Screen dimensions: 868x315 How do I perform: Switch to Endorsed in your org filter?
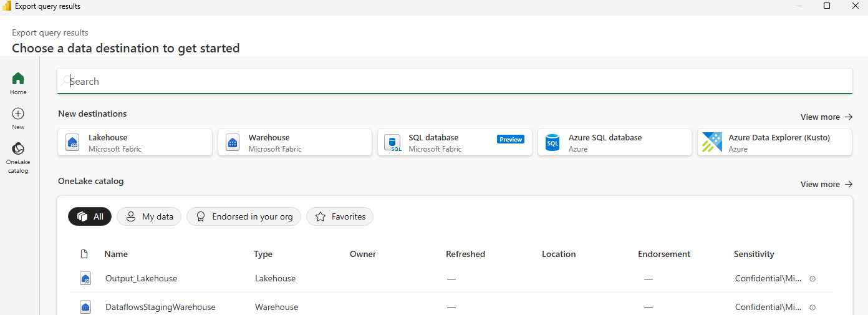pyautogui.click(x=244, y=216)
